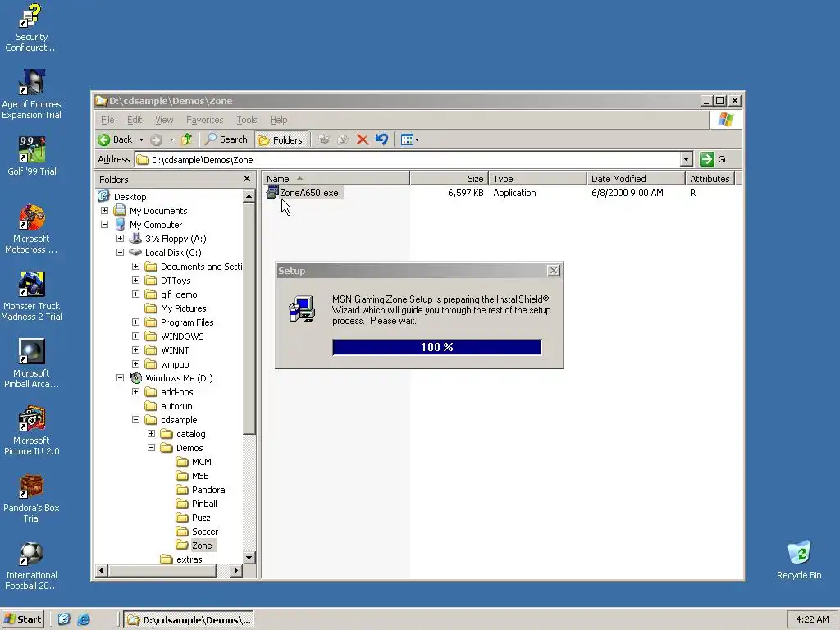The height and width of the screenshot is (630, 840).
Task: Select the Desktop tree root
Action: pos(130,197)
